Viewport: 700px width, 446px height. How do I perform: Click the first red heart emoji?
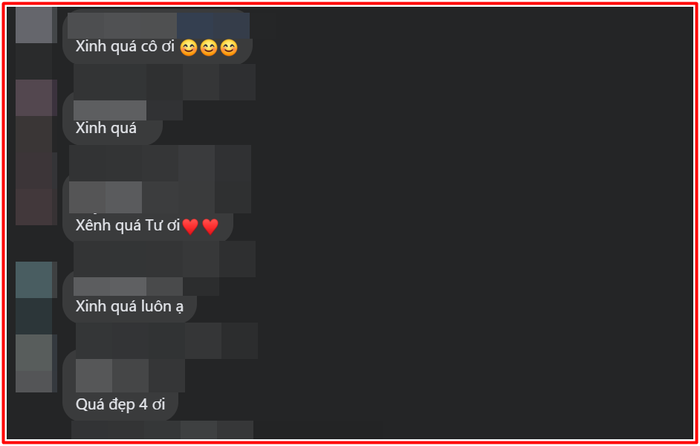tap(190, 226)
